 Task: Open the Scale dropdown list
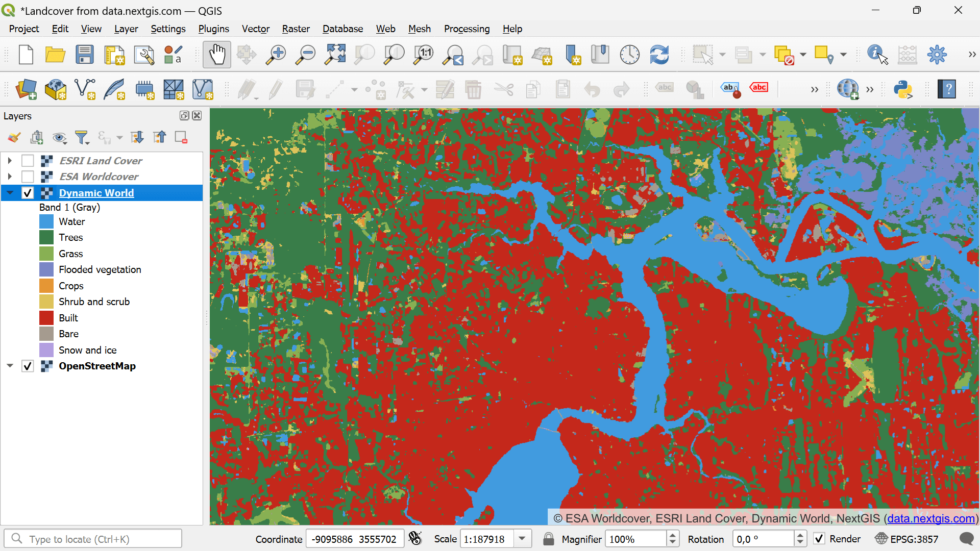pyautogui.click(x=522, y=539)
